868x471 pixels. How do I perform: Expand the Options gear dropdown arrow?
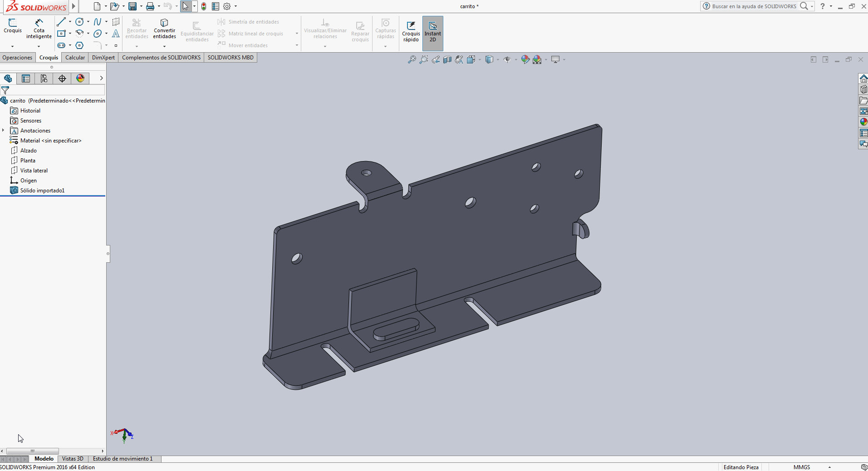tap(235, 6)
